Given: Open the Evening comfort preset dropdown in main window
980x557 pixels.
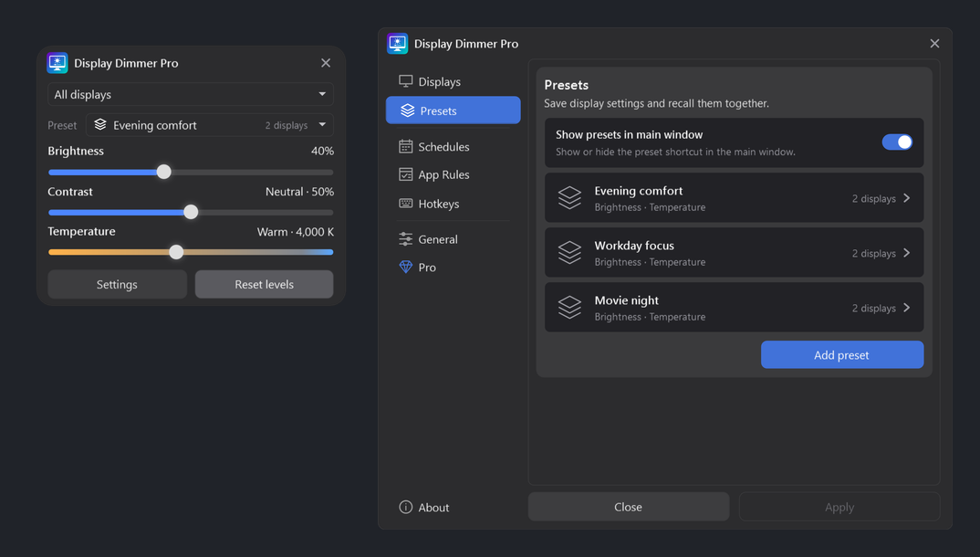Looking at the screenshot, I should pyautogui.click(x=209, y=125).
